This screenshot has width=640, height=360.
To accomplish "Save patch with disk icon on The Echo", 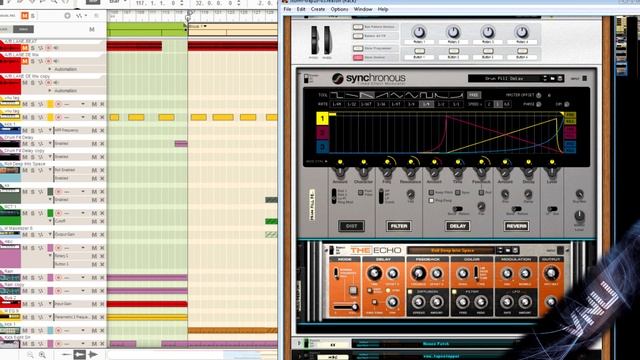I will tap(515, 250).
